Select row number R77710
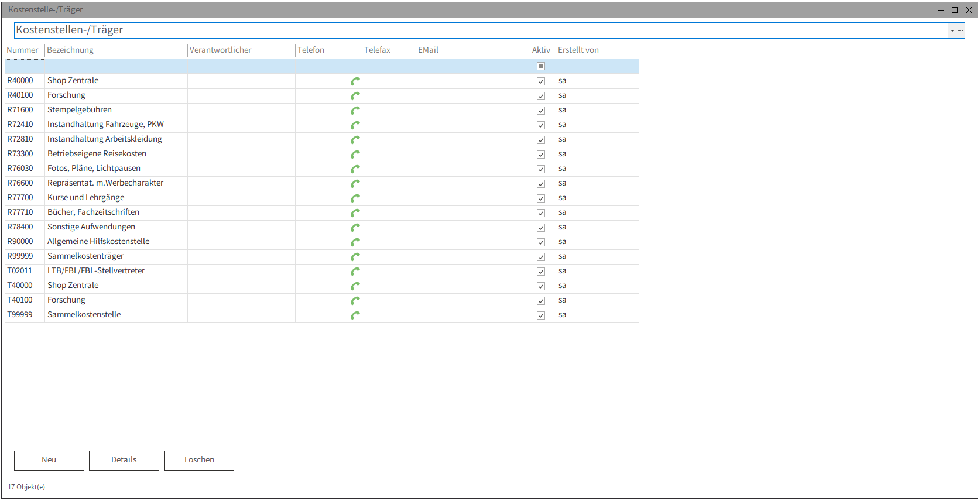Screen dimensions: 980x501 (20, 212)
